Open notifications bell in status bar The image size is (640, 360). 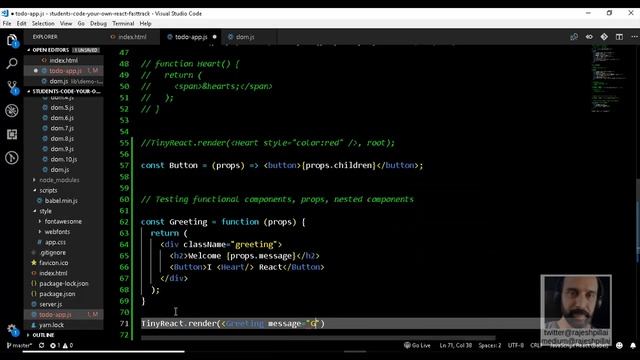click(633, 345)
